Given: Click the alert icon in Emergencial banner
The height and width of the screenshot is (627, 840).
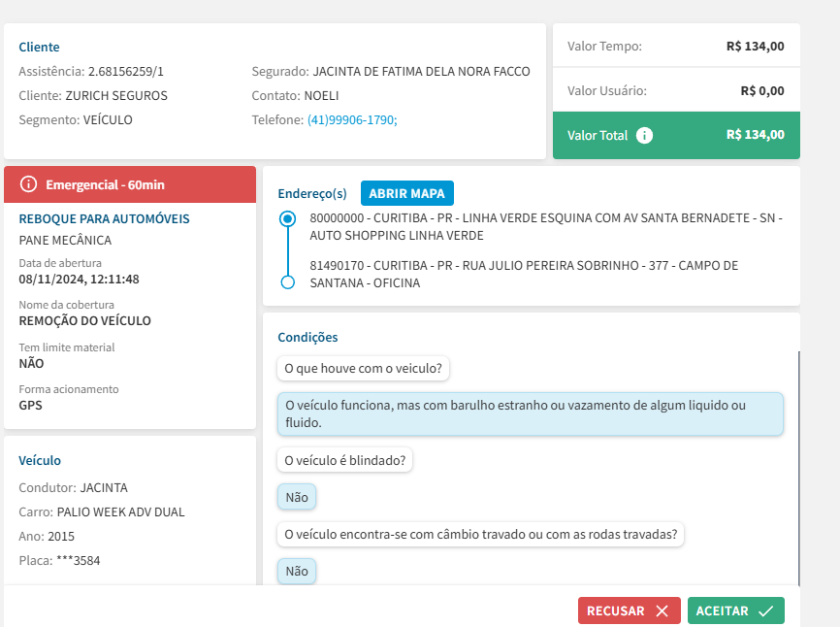Looking at the screenshot, I should (28, 184).
